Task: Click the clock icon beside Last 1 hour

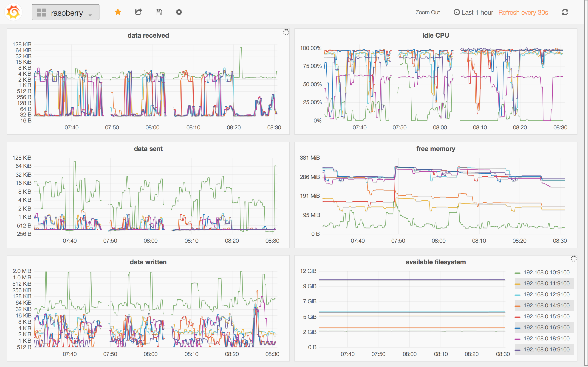Action: pos(457,12)
